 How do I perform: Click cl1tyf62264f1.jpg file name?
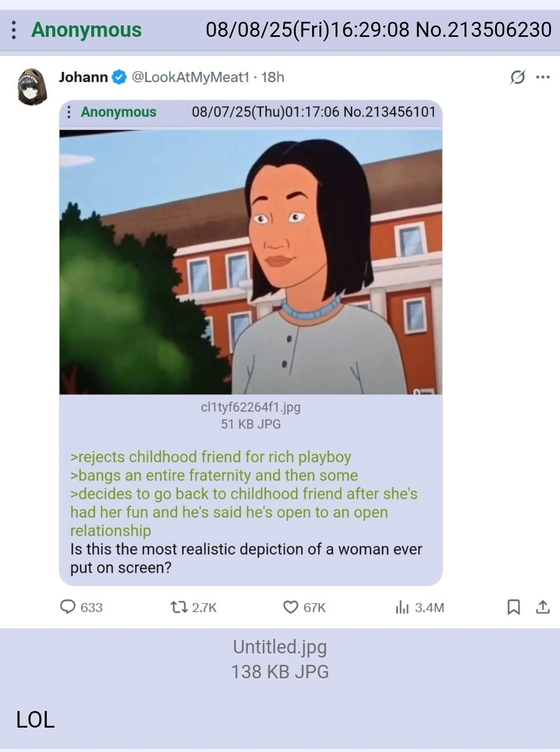pos(251,407)
